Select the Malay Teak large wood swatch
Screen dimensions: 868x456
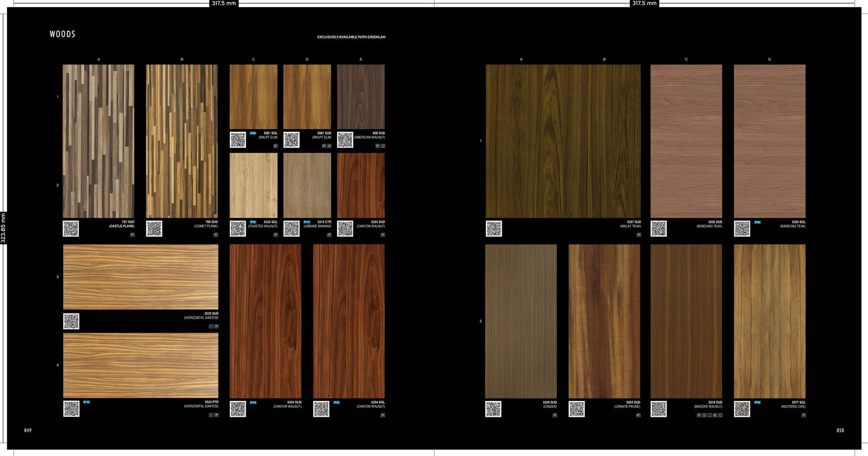pos(563,141)
